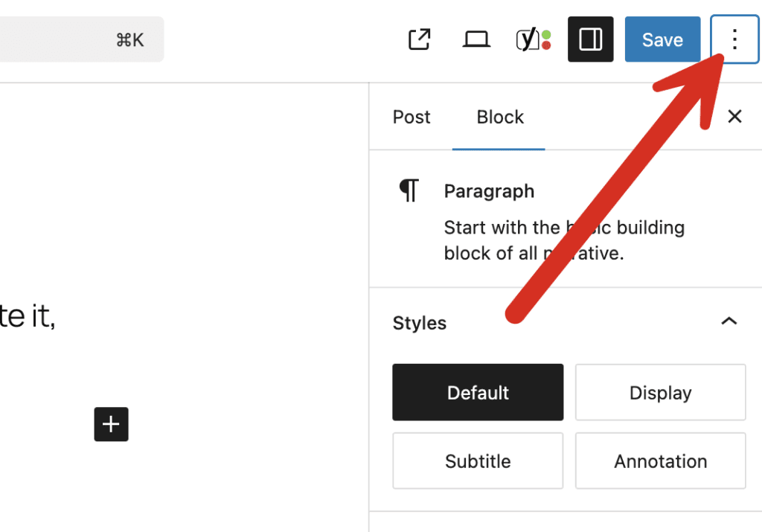This screenshot has height=532, width=762.
Task: Open the block inserter in the canvas
Action: (x=111, y=424)
